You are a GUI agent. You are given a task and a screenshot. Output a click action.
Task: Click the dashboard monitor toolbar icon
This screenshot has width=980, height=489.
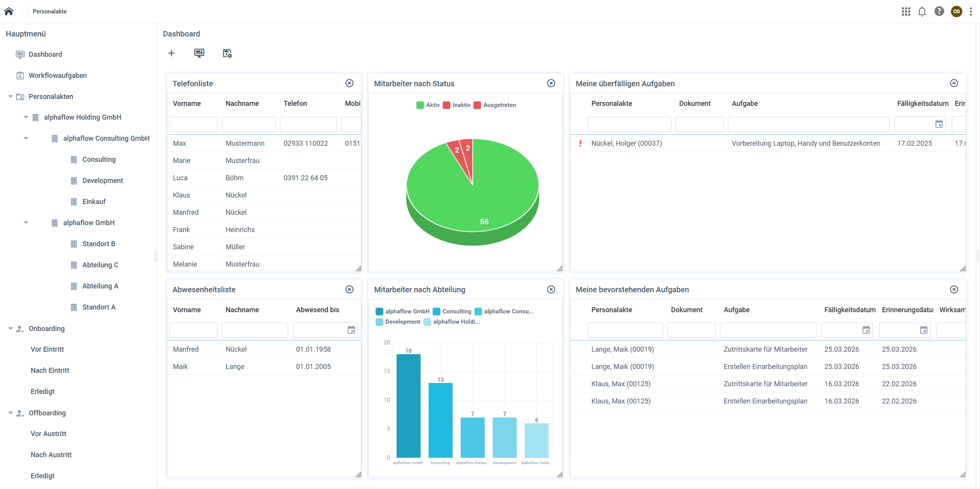tap(199, 53)
